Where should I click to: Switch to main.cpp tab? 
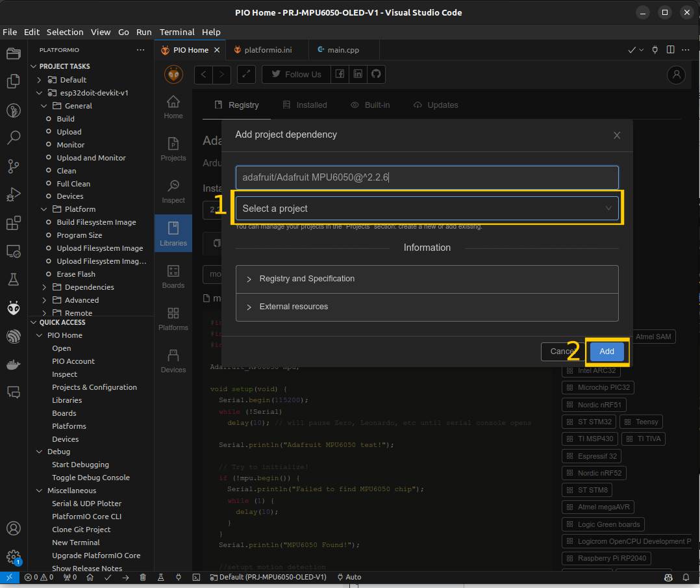click(x=343, y=50)
